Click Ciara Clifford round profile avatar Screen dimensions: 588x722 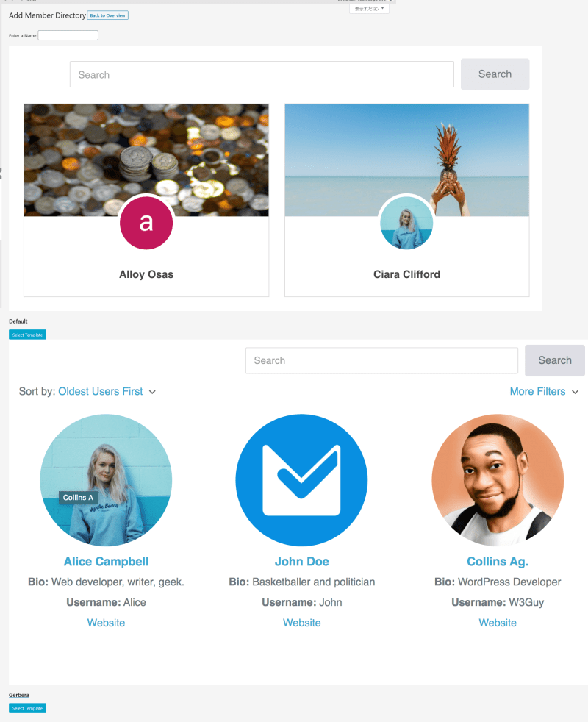(406, 222)
